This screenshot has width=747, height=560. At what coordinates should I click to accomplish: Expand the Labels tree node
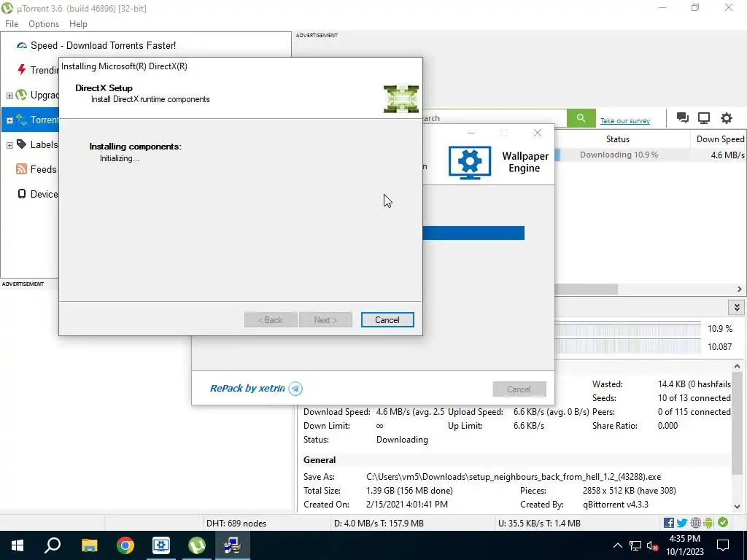pos(9,145)
